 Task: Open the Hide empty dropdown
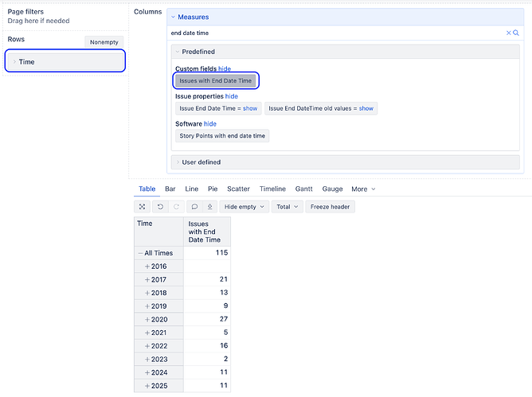click(244, 206)
